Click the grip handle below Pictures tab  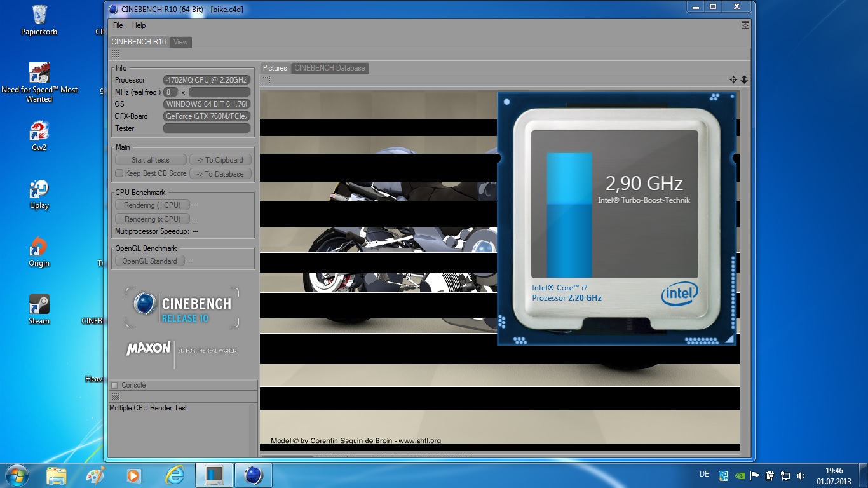(x=267, y=80)
